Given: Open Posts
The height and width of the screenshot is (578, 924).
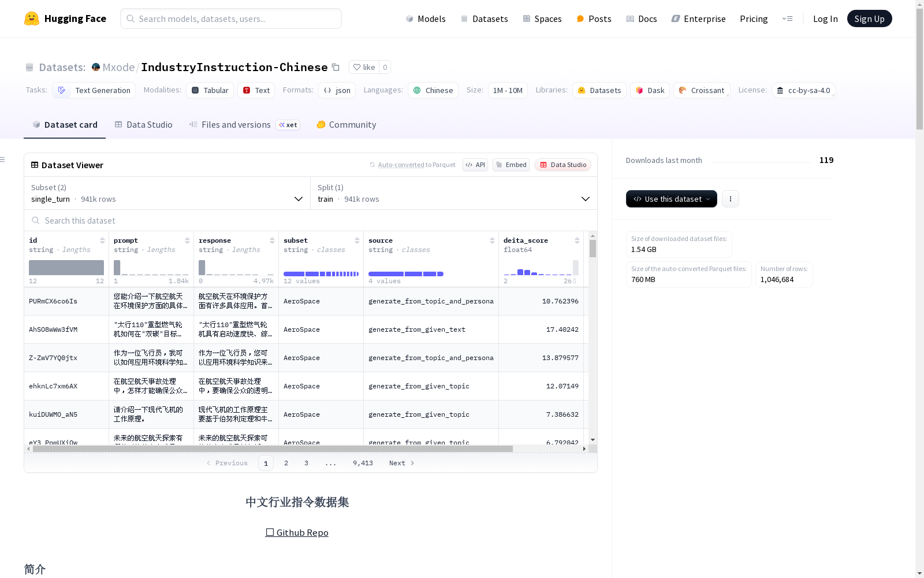Looking at the screenshot, I should point(594,18).
